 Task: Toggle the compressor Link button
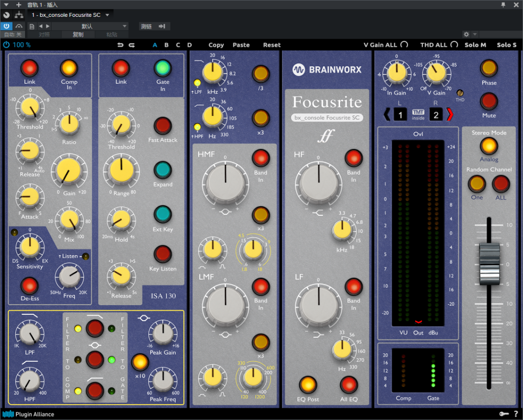click(29, 68)
